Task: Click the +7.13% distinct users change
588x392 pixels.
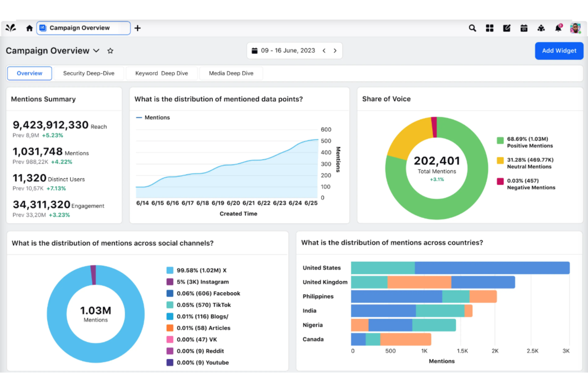Action: pyautogui.click(x=56, y=189)
